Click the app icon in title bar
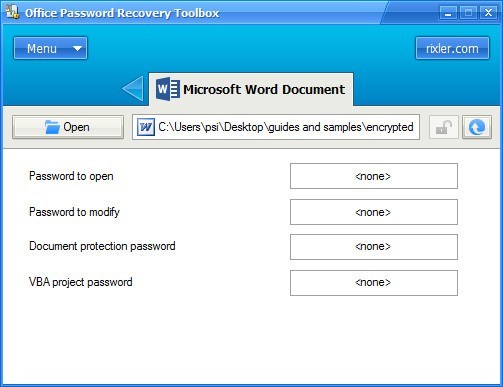 [13, 12]
